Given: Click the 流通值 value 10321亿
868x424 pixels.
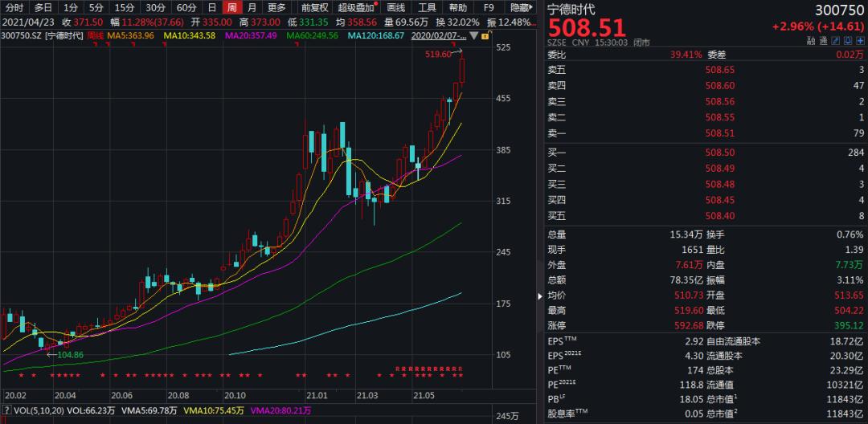Looking at the screenshot, I should (x=846, y=387).
